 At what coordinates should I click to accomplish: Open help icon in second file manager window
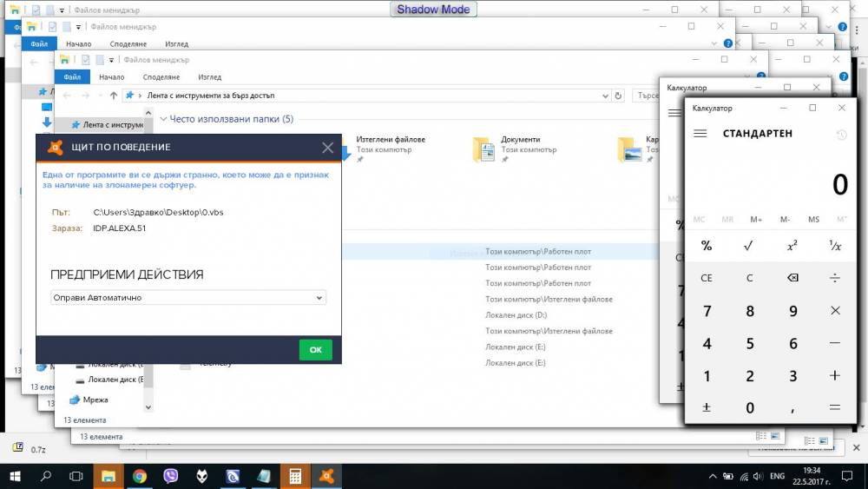(728, 43)
